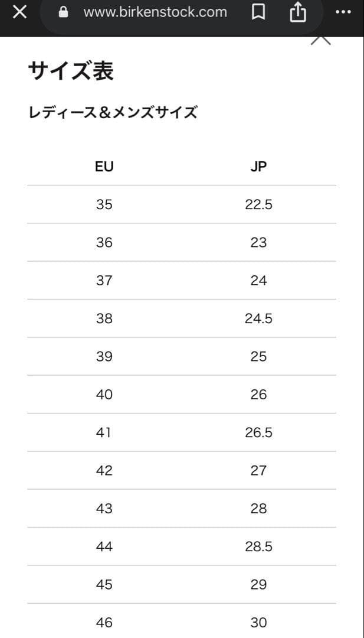The height and width of the screenshot is (638, 364).
Task: Tap the JP 26.5 value
Action: click(x=258, y=432)
